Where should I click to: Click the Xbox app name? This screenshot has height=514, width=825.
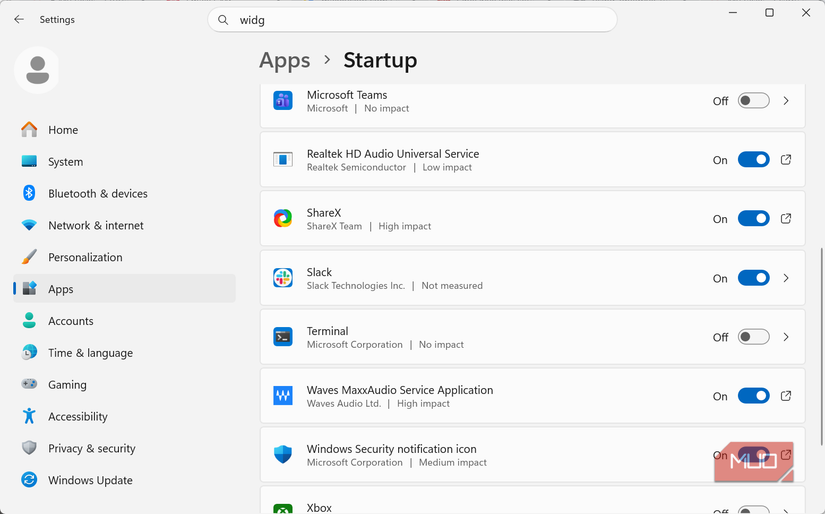click(x=319, y=508)
